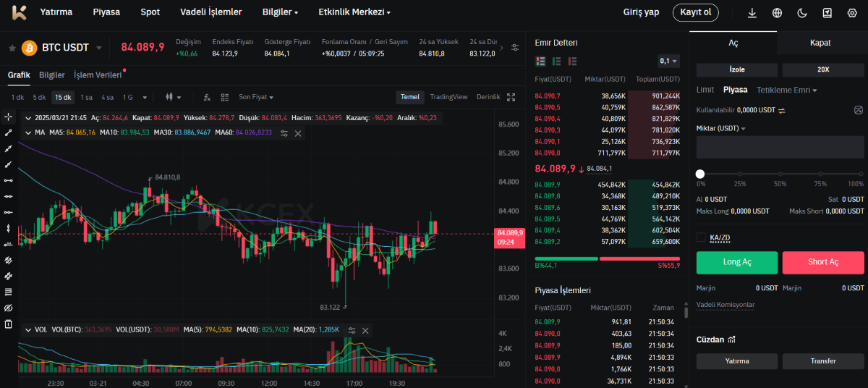This screenshot has height=388, width=868.
Task: Open MA indicator settings icon
Action: click(284, 133)
